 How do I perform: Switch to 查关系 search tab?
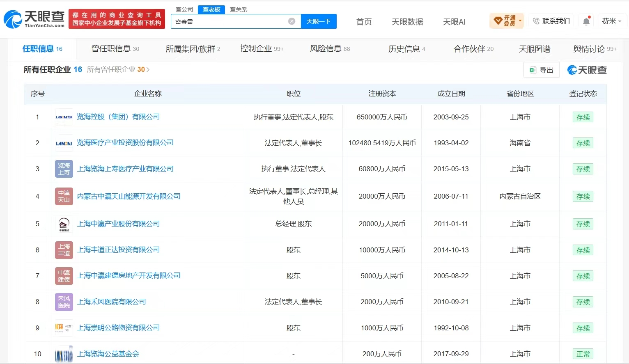click(239, 9)
